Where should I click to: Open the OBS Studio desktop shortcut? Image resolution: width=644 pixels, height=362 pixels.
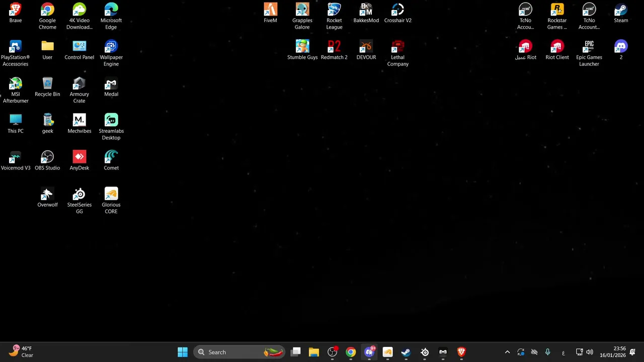[x=47, y=160]
